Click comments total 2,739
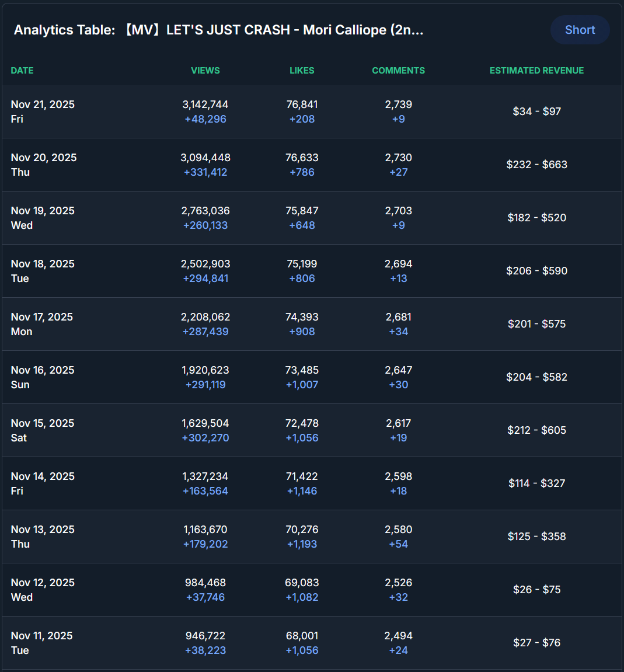This screenshot has width=624, height=672. click(398, 105)
